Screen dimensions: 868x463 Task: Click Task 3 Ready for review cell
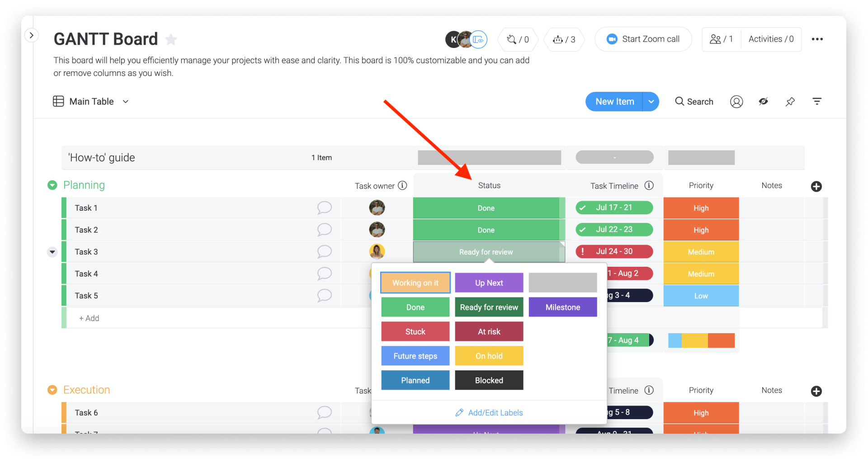point(489,252)
